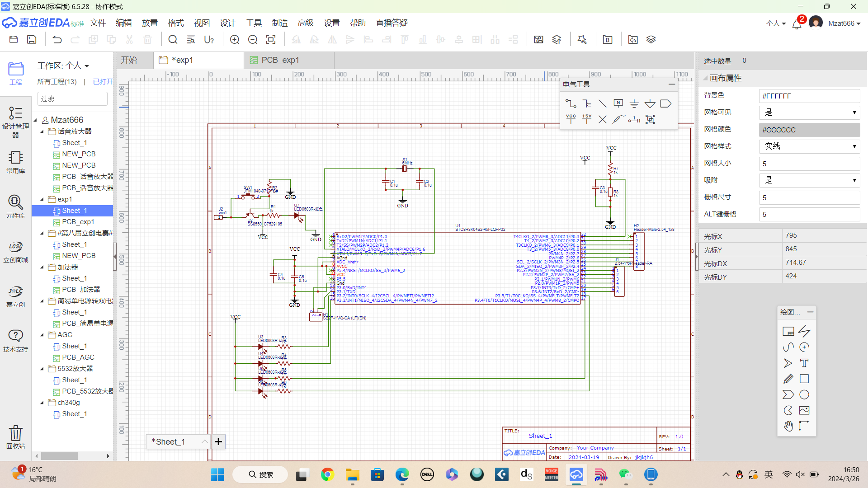Open the grid style dropdown
The width and height of the screenshot is (868, 488).
[x=809, y=146]
